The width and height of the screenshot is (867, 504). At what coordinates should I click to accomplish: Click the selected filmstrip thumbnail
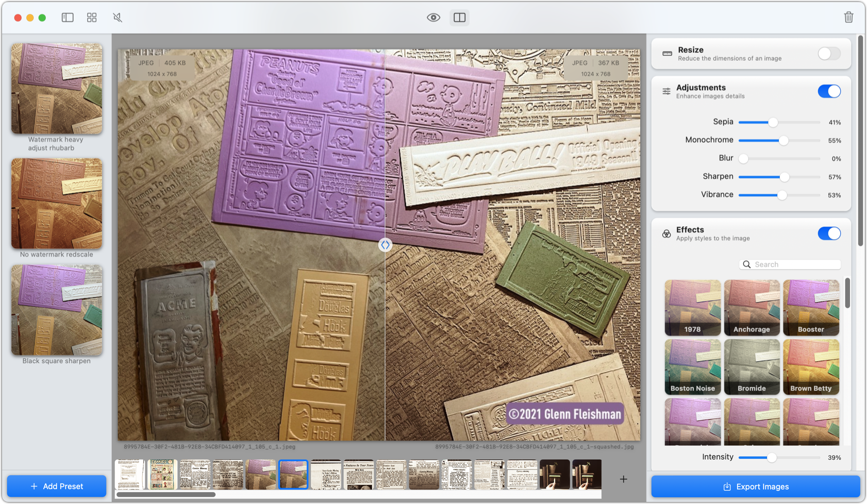293,474
